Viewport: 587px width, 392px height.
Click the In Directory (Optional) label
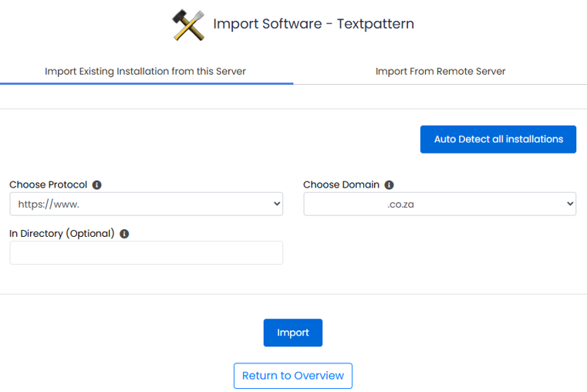[x=62, y=234]
